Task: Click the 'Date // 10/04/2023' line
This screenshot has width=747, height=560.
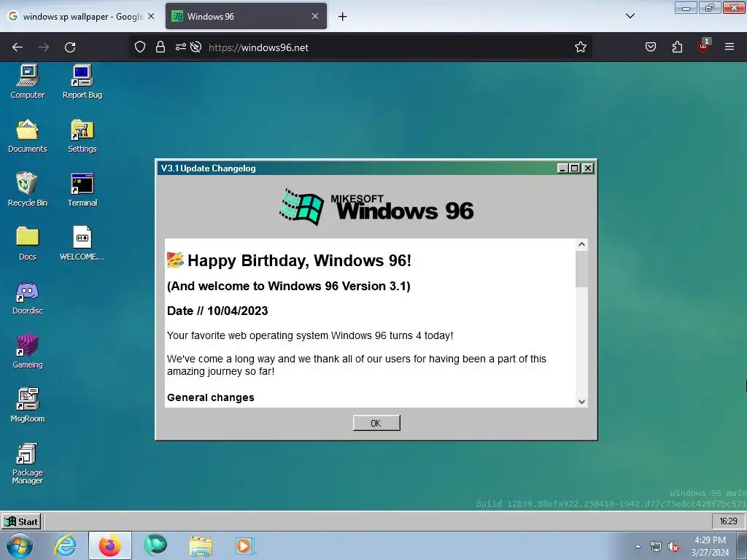Action: (x=217, y=311)
